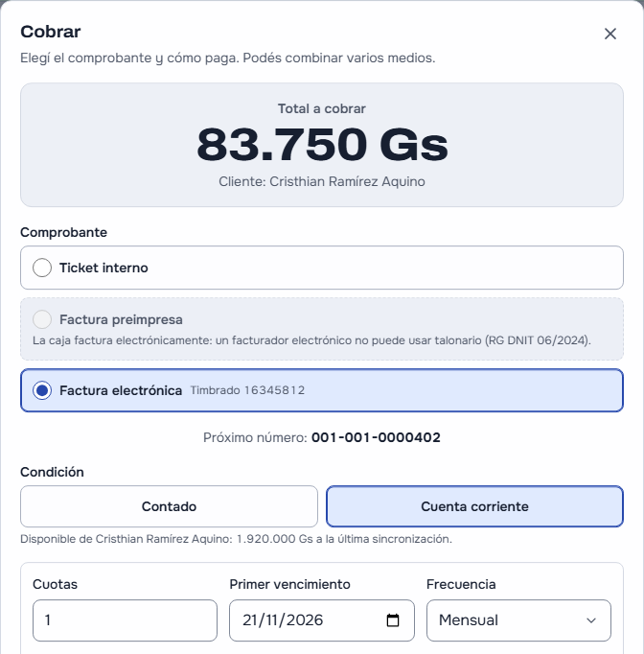Select the Factura electrónica radio button
Viewport: 644px width, 654px height.
pyautogui.click(x=42, y=390)
